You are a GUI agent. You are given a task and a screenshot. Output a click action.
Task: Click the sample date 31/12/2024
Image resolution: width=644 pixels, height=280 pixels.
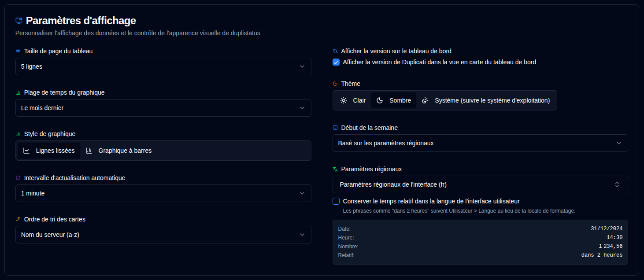click(x=607, y=228)
